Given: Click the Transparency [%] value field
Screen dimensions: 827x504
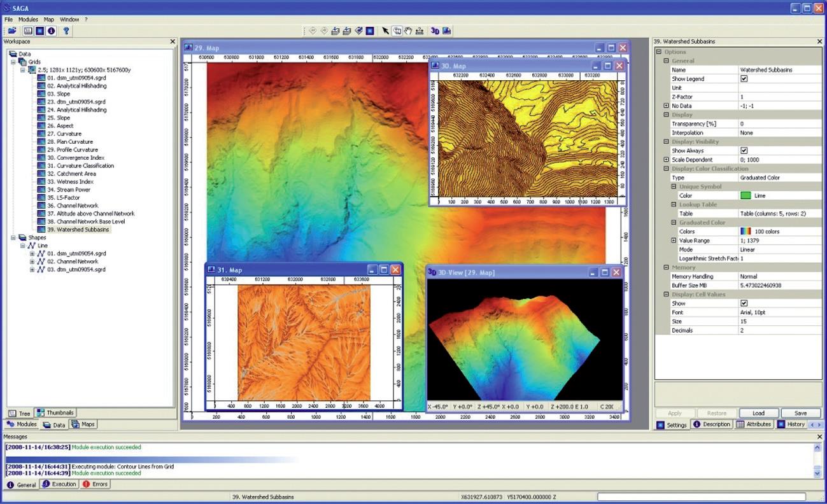Looking at the screenshot, I should coord(780,124).
